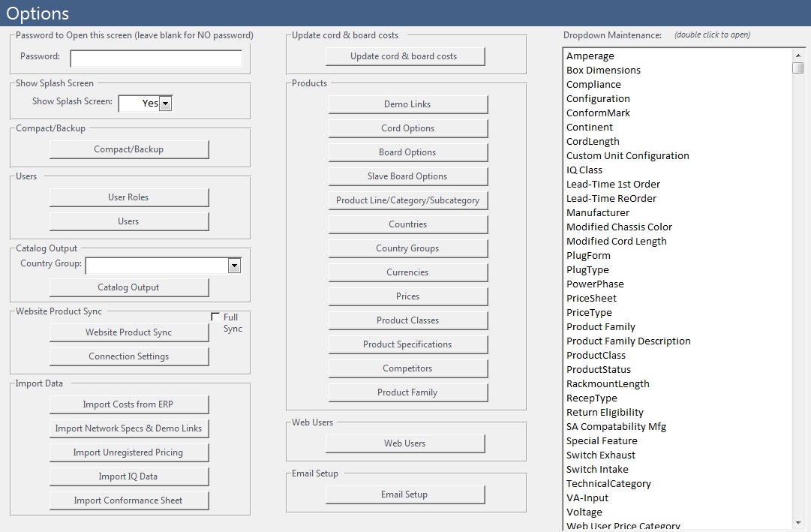Viewport: 811px width, 532px height.
Task: Open Product Specifications
Action: click(x=407, y=344)
